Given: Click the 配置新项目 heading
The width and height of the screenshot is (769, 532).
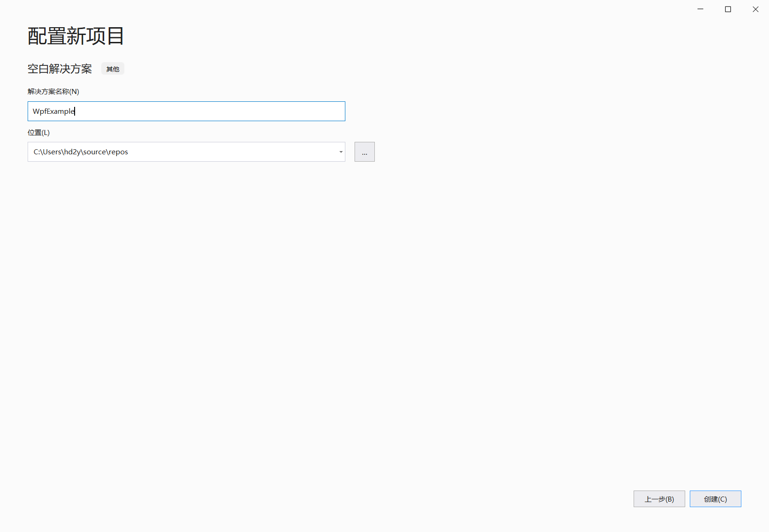Looking at the screenshot, I should (76, 36).
